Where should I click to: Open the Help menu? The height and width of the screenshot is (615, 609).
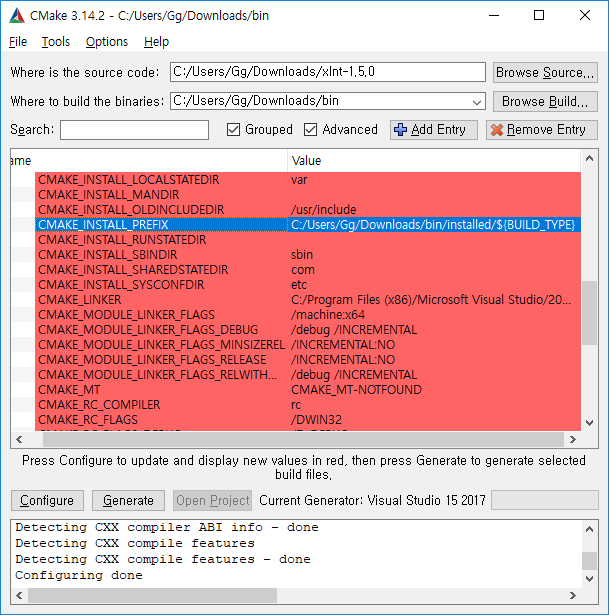156,42
